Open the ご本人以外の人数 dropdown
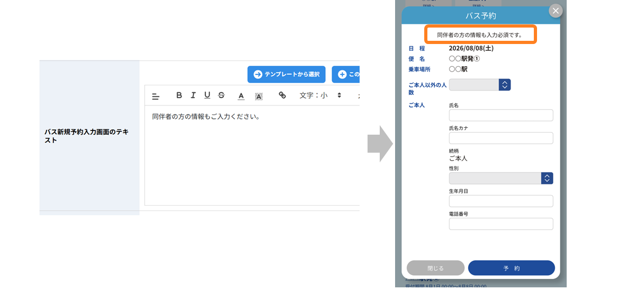 click(x=480, y=85)
